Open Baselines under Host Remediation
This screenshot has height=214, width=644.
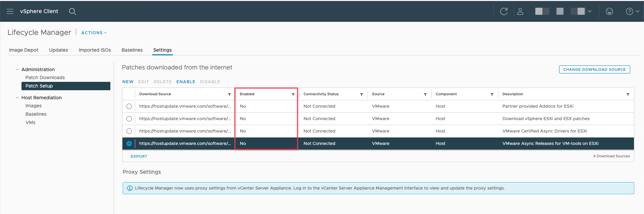36,114
